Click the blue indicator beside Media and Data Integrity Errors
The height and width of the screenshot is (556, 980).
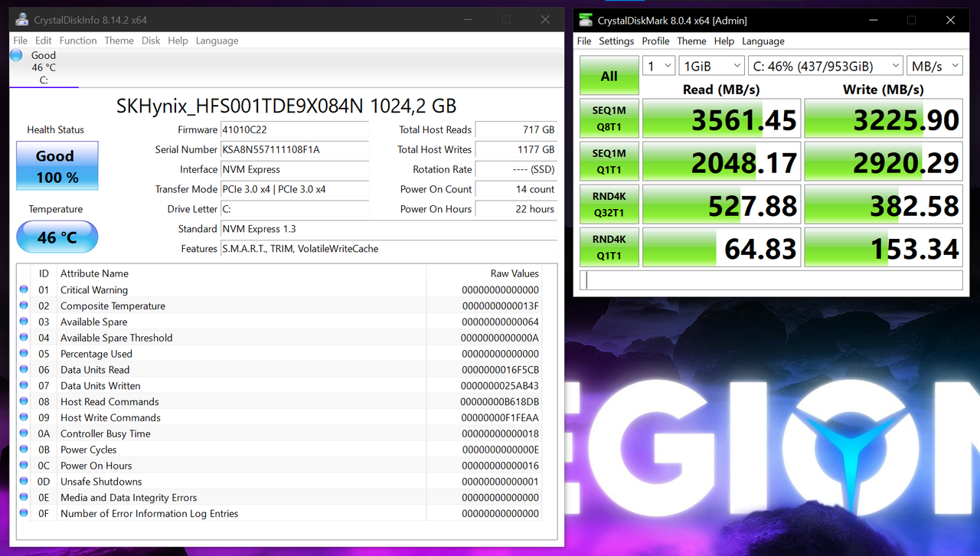pyautogui.click(x=24, y=497)
